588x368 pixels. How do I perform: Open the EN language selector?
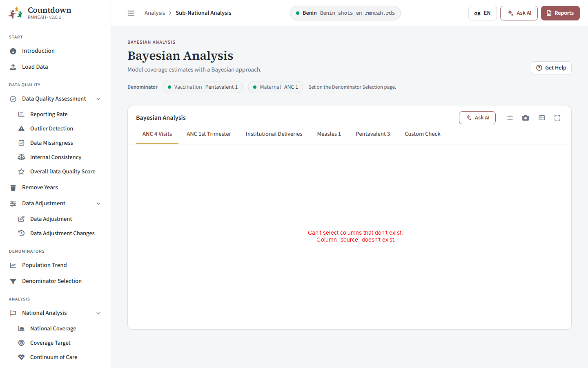(x=482, y=13)
